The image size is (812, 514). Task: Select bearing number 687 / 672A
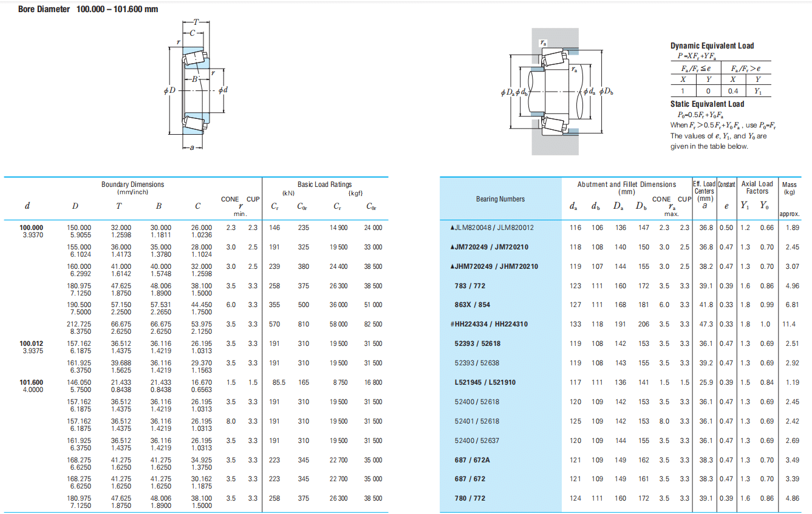(x=472, y=460)
